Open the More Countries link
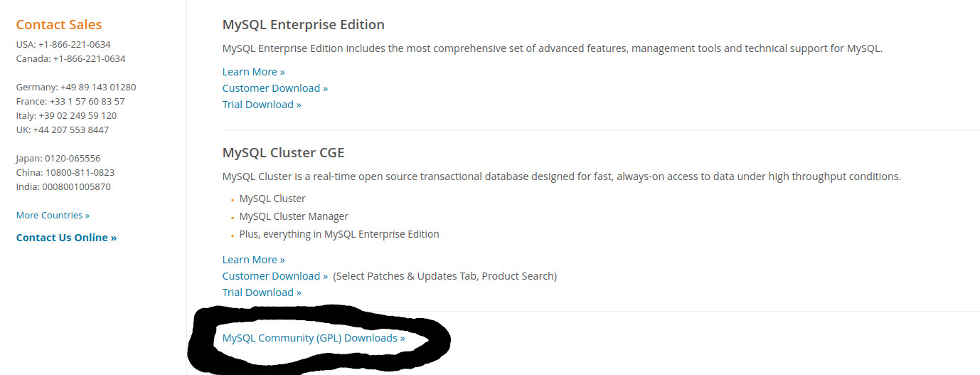The image size is (980, 375). (53, 215)
